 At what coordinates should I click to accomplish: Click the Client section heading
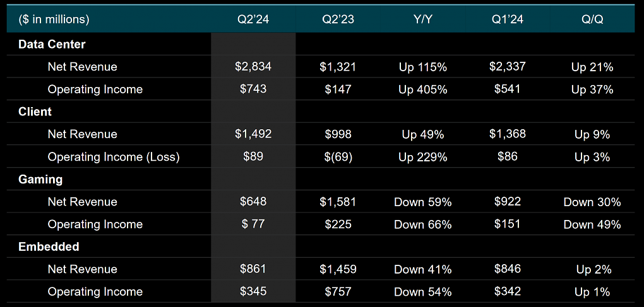[35, 112]
